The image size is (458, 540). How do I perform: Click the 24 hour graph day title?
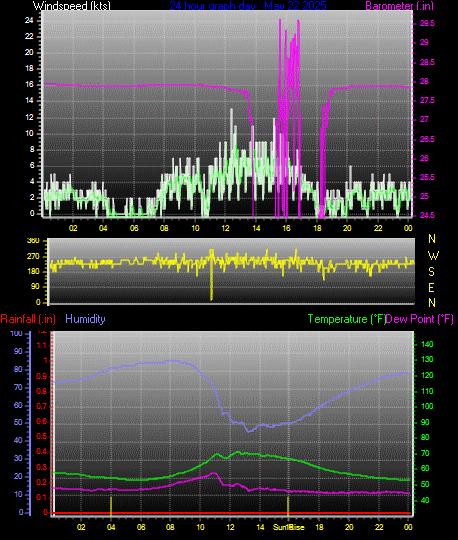pyautogui.click(x=248, y=5)
